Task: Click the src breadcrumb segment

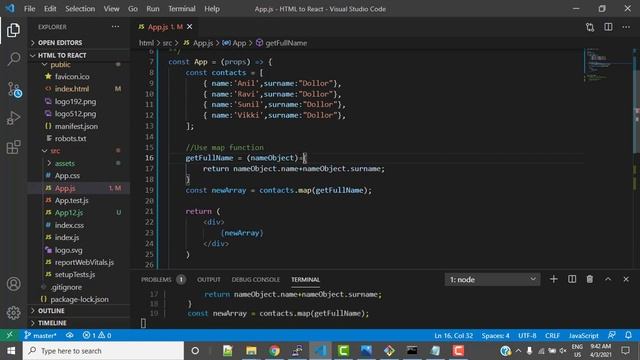Action: 167,43
